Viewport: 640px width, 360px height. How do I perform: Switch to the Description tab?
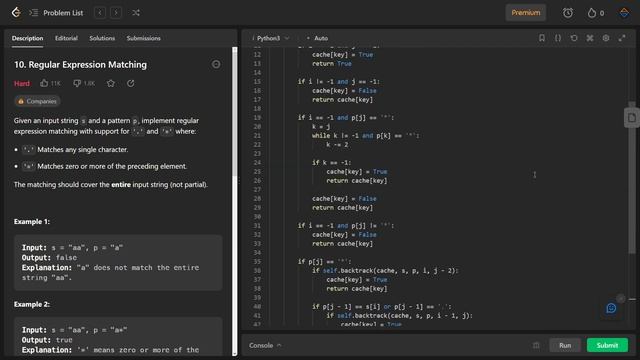pyautogui.click(x=27, y=38)
